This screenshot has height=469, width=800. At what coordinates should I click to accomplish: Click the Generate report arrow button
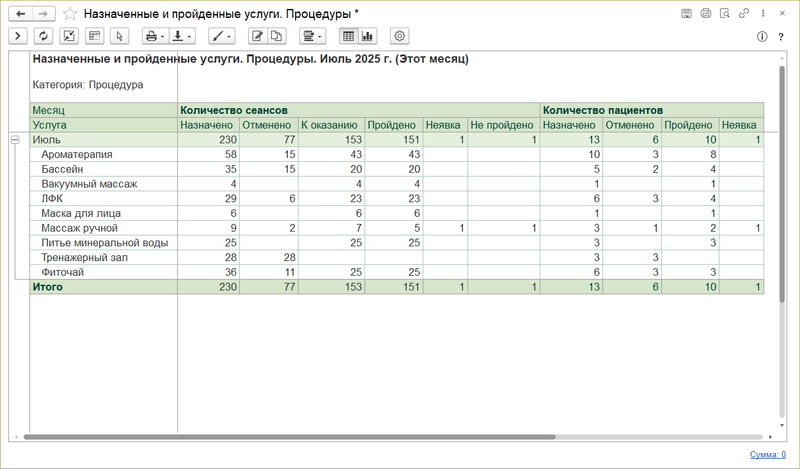[18, 36]
